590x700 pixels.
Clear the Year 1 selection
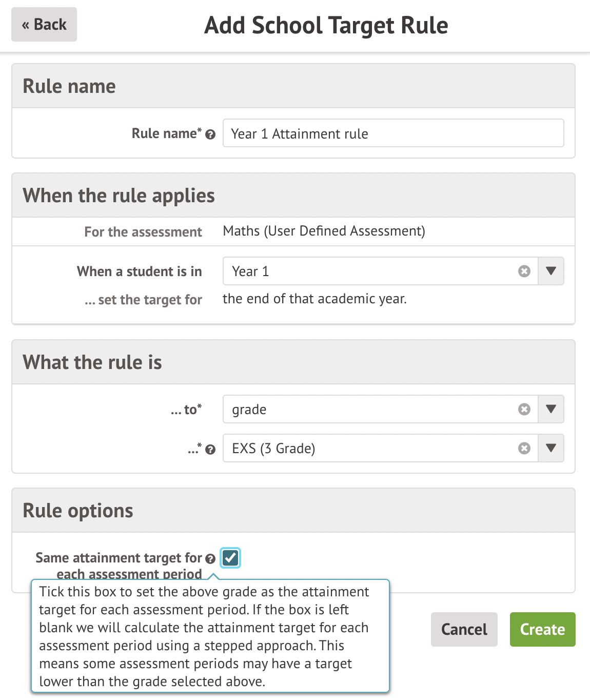point(524,271)
